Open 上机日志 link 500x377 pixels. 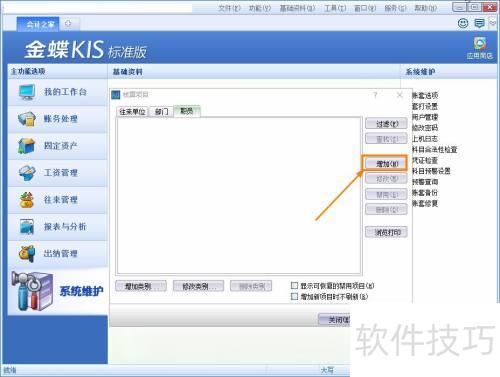(x=425, y=139)
